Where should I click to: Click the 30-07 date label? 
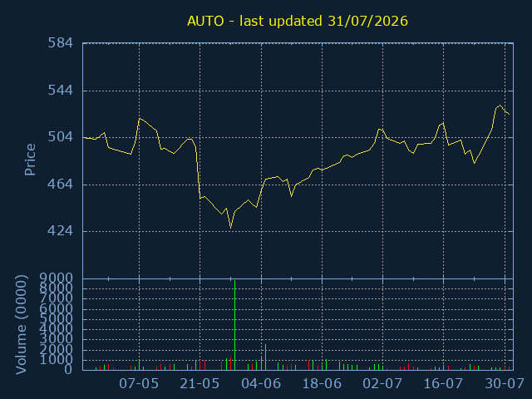(x=505, y=384)
